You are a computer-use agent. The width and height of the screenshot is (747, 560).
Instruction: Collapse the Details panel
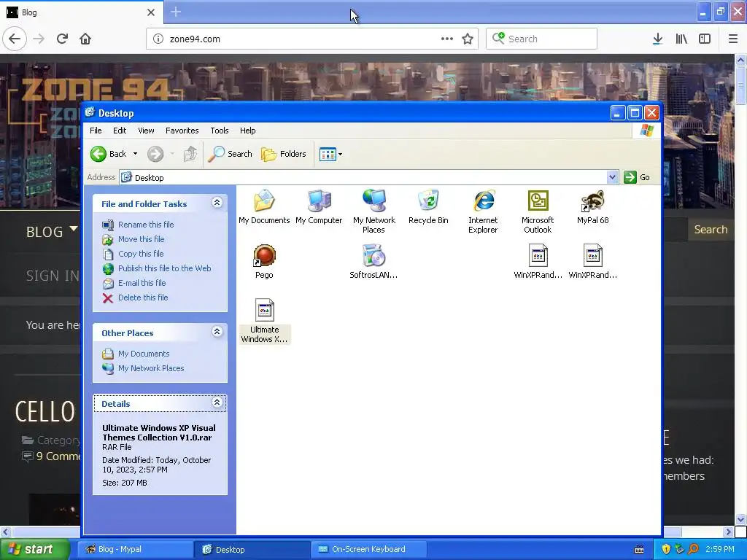(217, 402)
